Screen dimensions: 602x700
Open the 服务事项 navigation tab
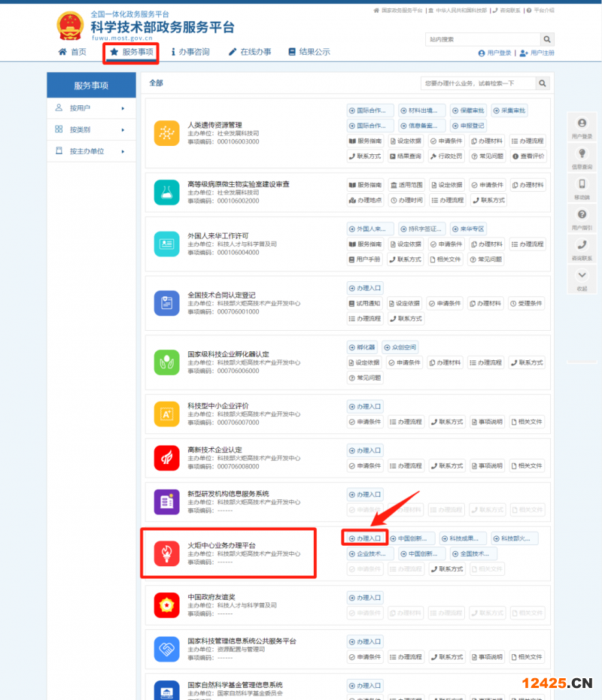(131, 52)
